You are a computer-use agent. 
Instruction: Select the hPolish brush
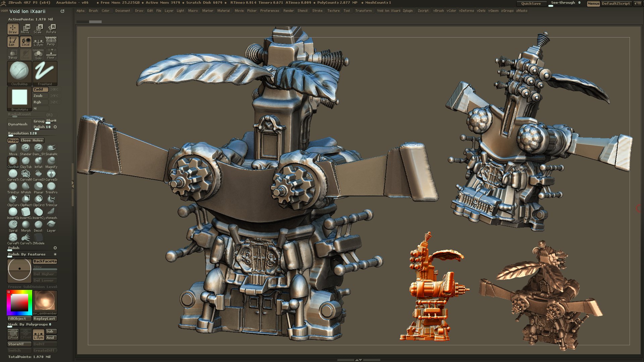[26, 187]
